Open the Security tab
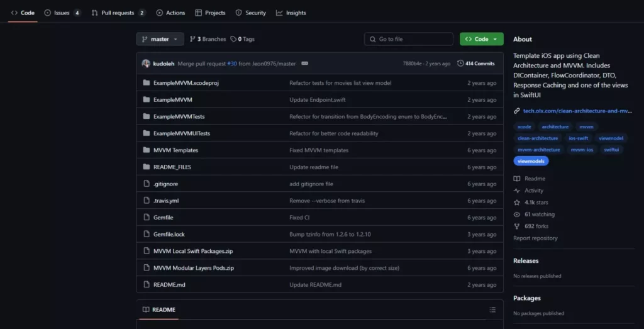 coord(250,13)
